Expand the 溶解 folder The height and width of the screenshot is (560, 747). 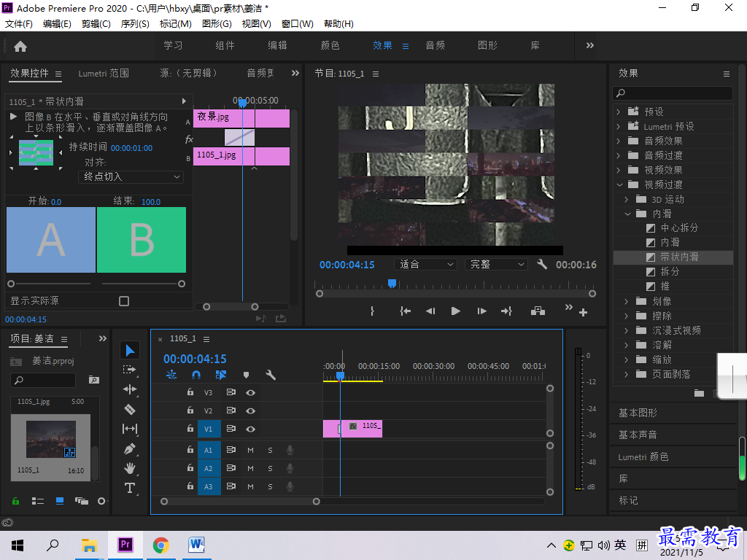627,345
